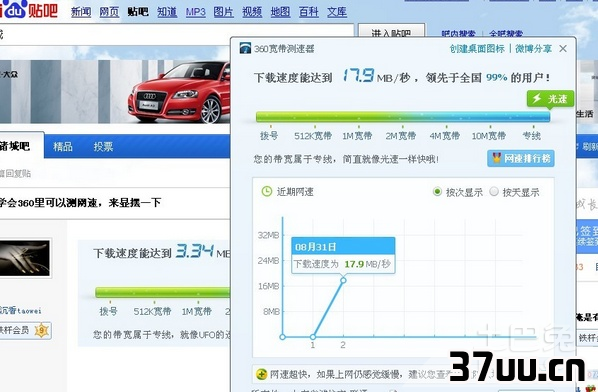Click the post title about 360测网速
598x392 pixels.
(80, 202)
